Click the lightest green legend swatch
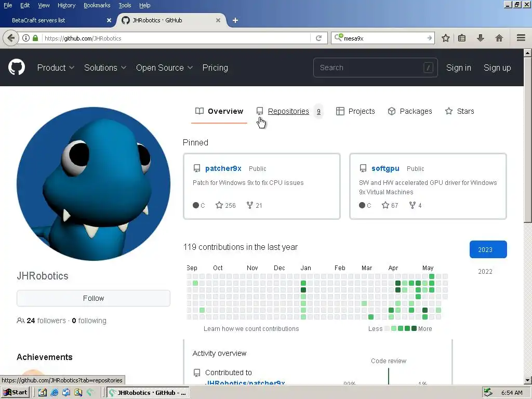 (394, 328)
